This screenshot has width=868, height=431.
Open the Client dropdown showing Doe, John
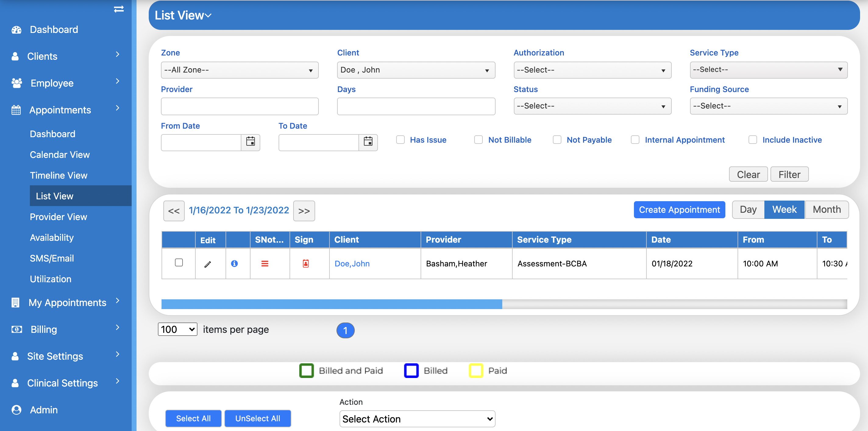click(x=415, y=70)
